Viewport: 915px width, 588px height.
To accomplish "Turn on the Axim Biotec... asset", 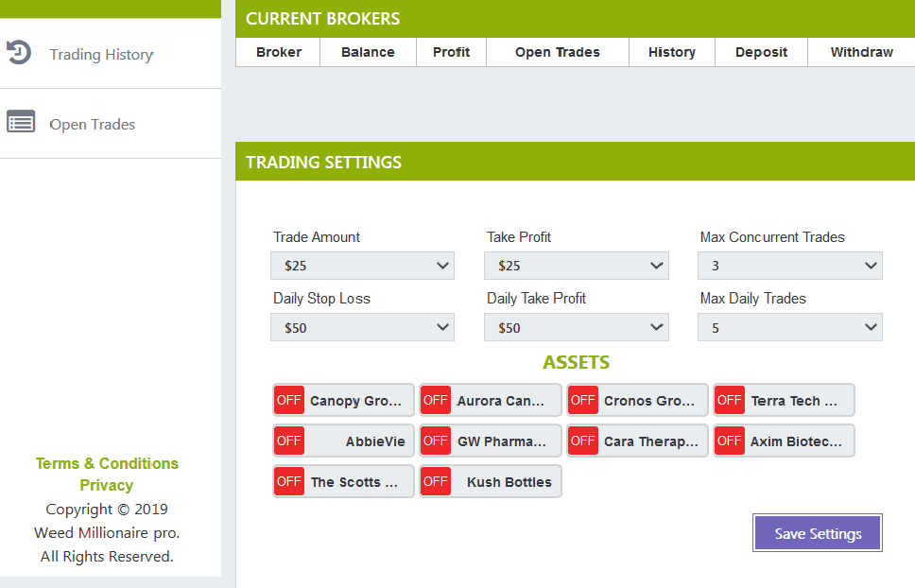I will pos(730,441).
